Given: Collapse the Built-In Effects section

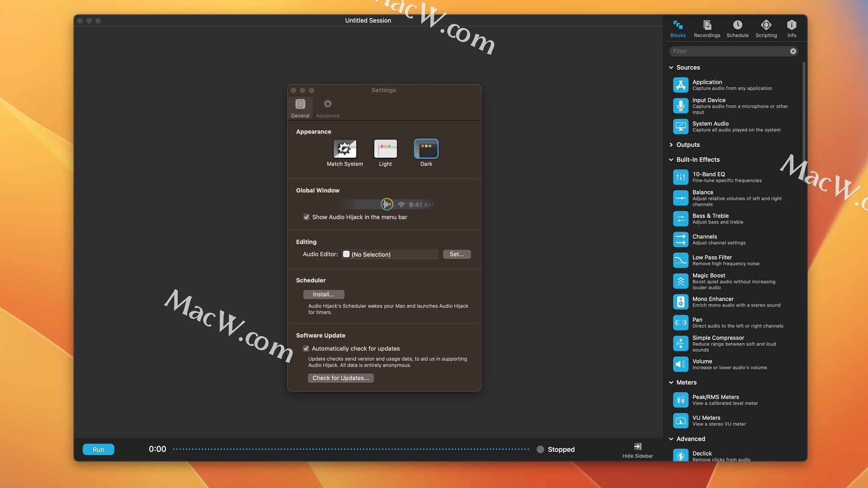Looking at the screenshot, I should (671, 160).
